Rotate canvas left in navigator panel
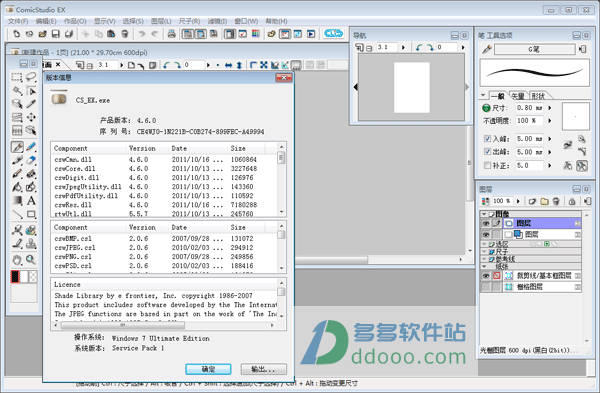 [419, 47]
